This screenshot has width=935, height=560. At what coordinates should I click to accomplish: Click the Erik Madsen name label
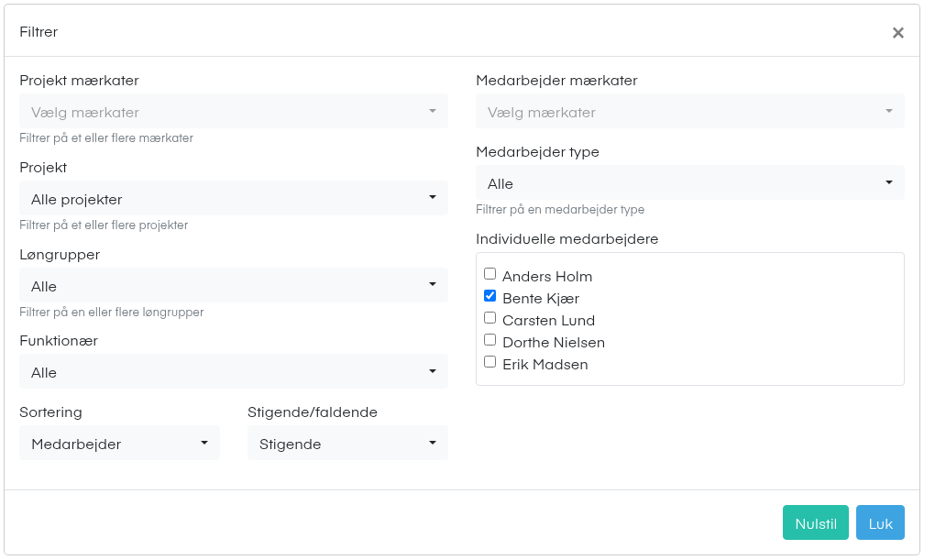click(x=545, y=365)
